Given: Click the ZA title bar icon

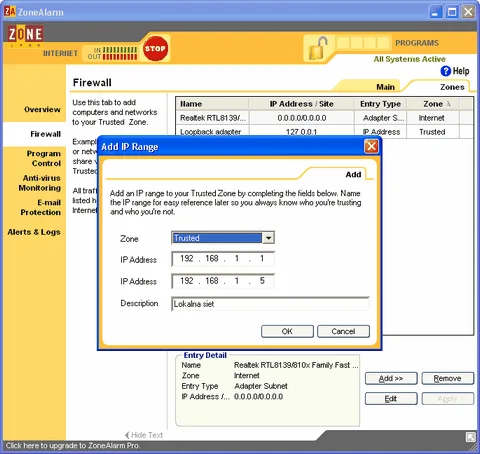Looking at the screenshot, I should [x=10, y=11].
